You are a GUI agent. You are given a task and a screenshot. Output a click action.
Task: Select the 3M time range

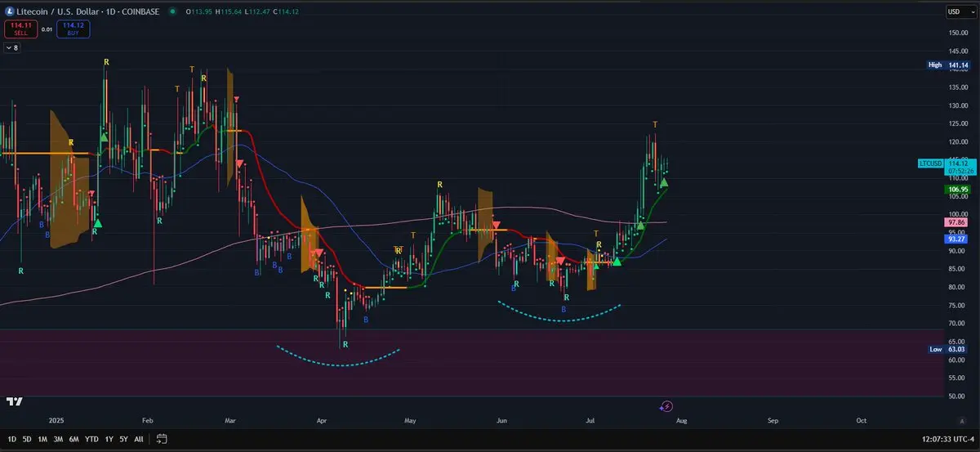click(58, 439)
